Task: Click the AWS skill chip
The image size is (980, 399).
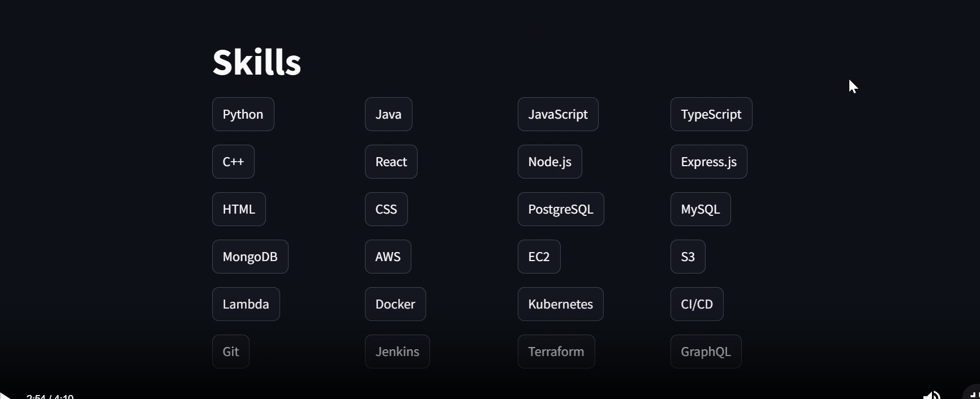Action: point(388,257)
